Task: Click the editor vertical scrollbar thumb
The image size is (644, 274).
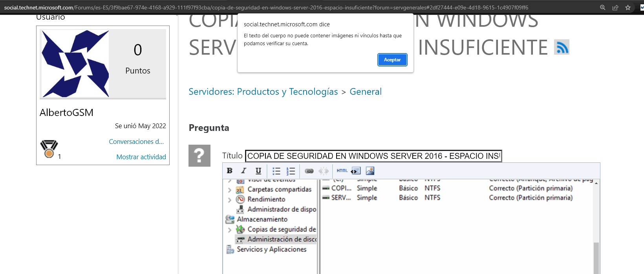Action: click(x=596, y=258)
